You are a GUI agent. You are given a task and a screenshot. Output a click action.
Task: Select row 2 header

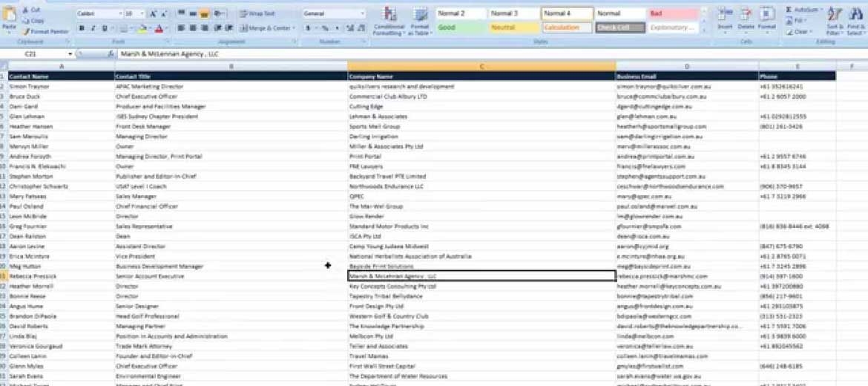(3, 86)
